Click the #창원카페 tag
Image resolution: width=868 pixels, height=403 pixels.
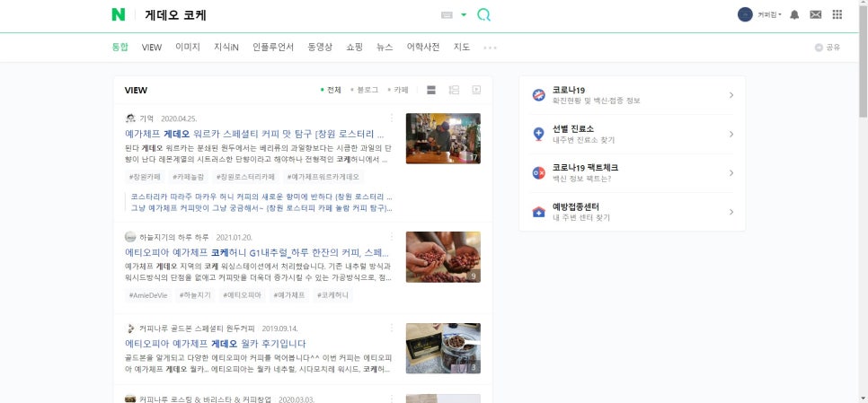(x=145, y=177)
